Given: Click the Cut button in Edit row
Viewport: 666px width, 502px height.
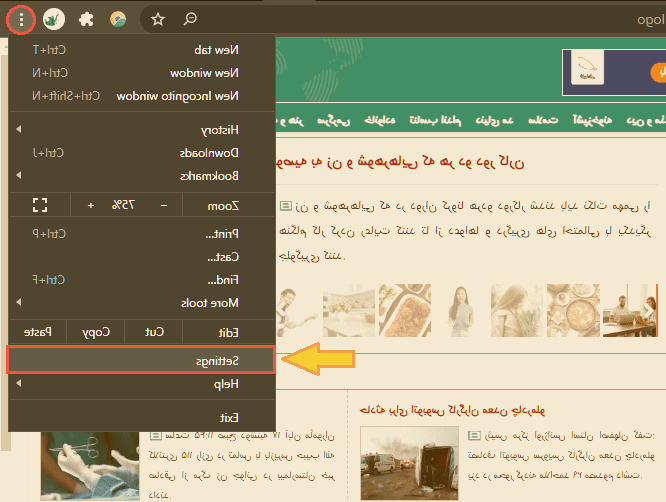Looking at the screenshot, I should (x=153, y=332).
